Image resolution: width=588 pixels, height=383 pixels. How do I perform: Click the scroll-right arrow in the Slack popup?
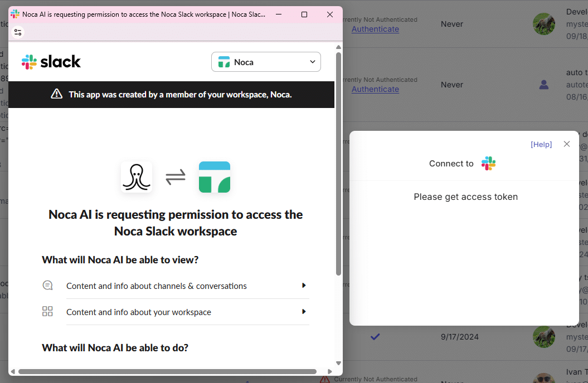click(329, 371)
